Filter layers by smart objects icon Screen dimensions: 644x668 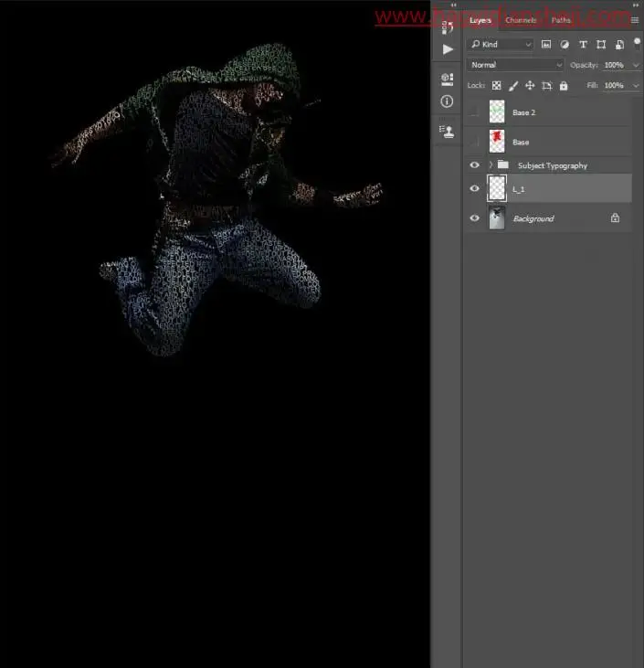pos(619,44)
